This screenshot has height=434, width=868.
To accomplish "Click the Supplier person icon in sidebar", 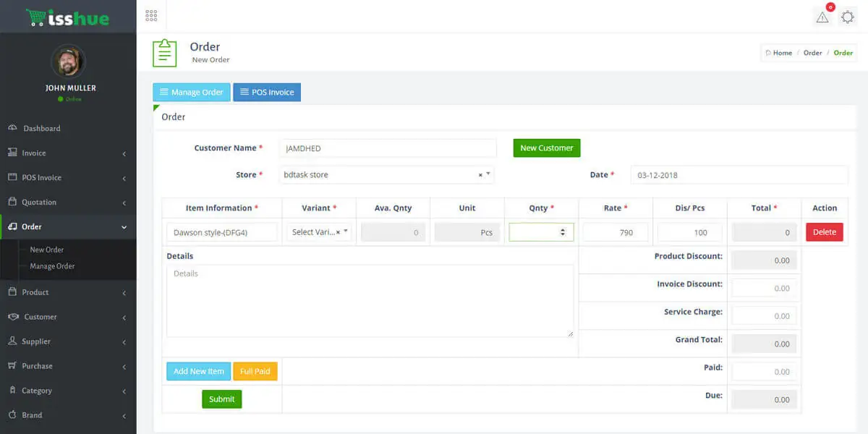I will pyautogui.click(x=12, y=341).
